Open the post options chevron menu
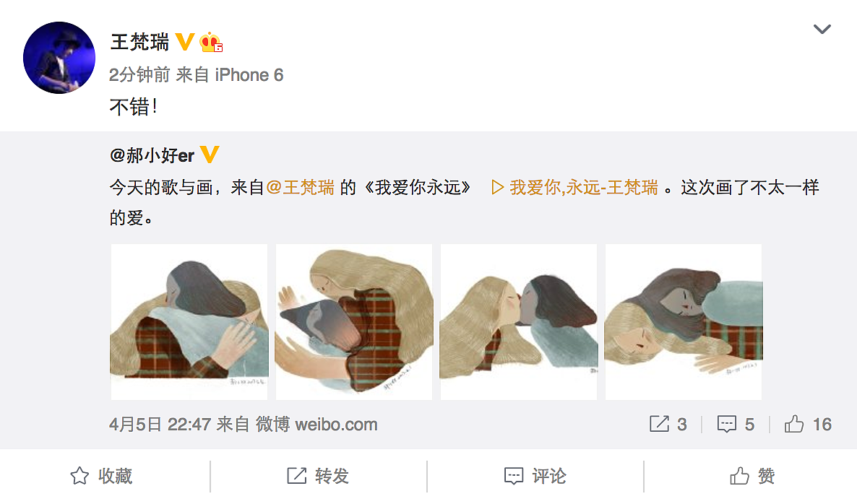 click(x=822, y=29)
